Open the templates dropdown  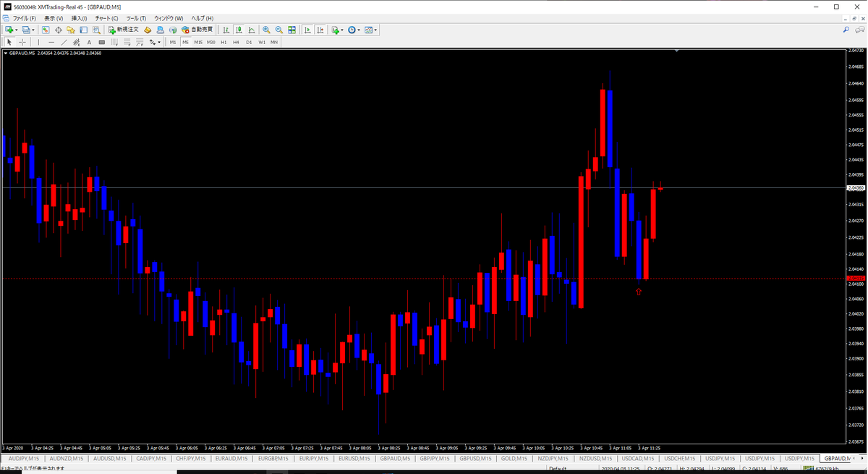(370, 30)
